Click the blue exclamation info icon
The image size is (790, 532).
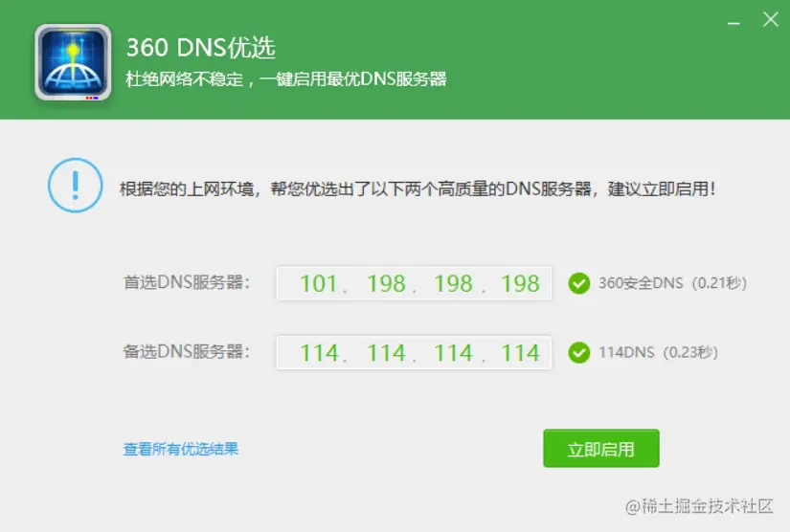(x=75, y=186)
